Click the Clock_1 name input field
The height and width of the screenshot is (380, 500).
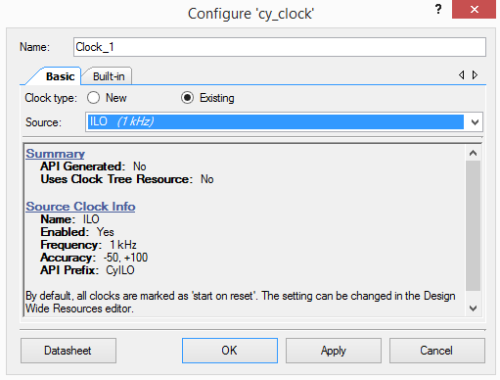279,47
